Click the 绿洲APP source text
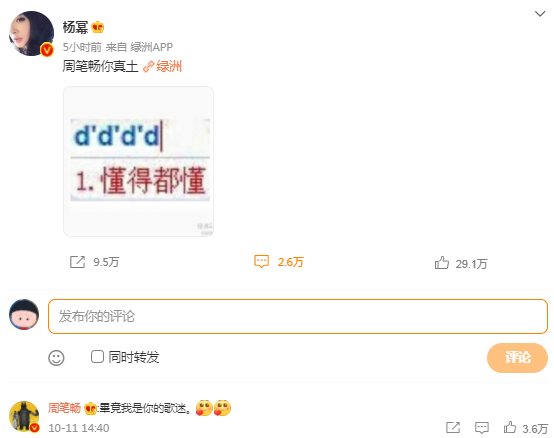 click(152, 47)
